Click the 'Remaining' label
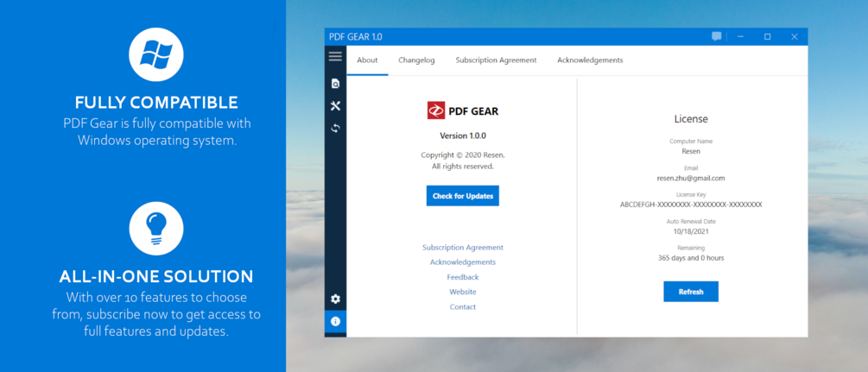This screenshot has width=868, height=372. (x=691, y=248)
